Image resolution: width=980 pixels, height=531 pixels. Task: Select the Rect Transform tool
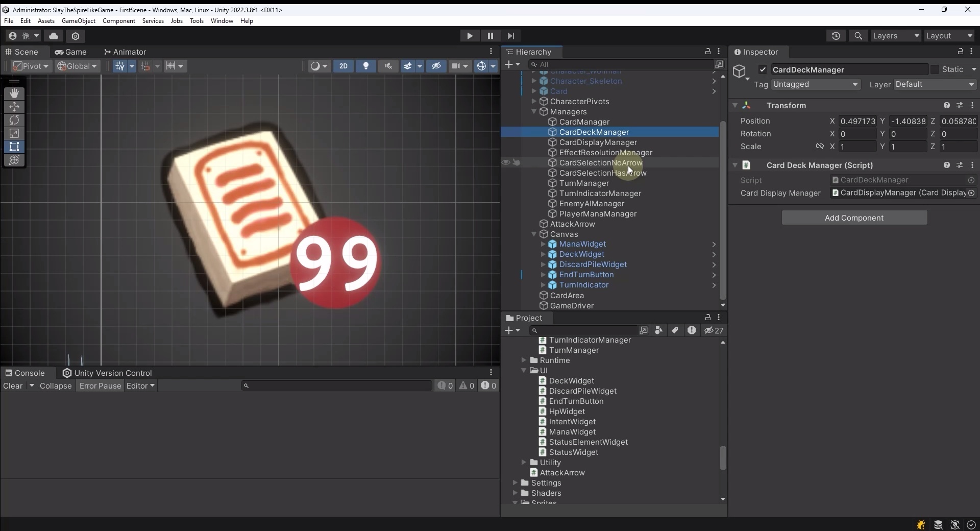pyautogui.click(x=14, y=147)
